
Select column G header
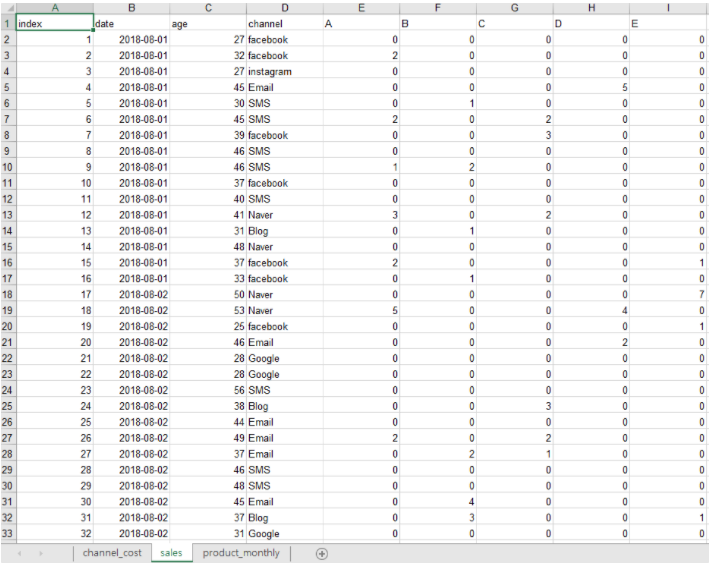pos(514,8)
